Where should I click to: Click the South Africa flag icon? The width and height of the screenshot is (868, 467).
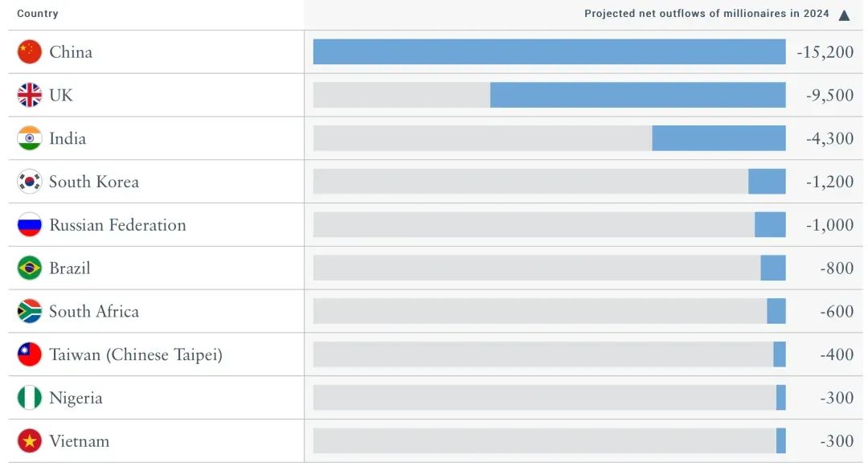coord(30,312)
